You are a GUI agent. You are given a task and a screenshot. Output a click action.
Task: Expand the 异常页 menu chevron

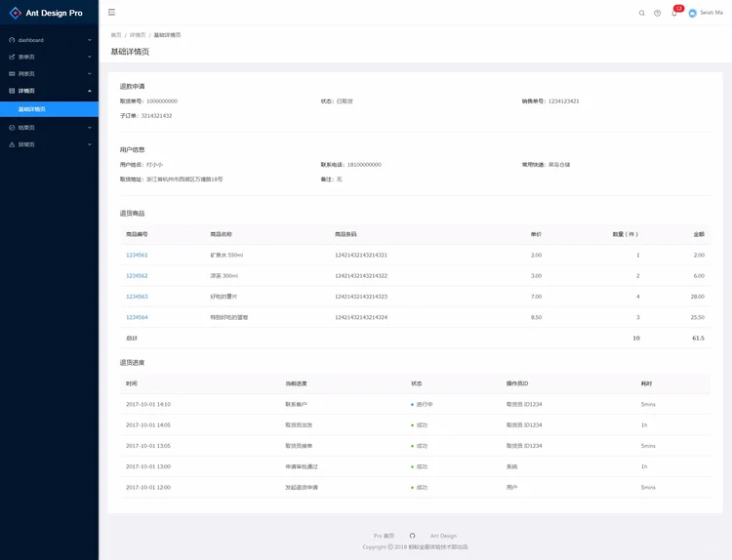coord(90,144)
